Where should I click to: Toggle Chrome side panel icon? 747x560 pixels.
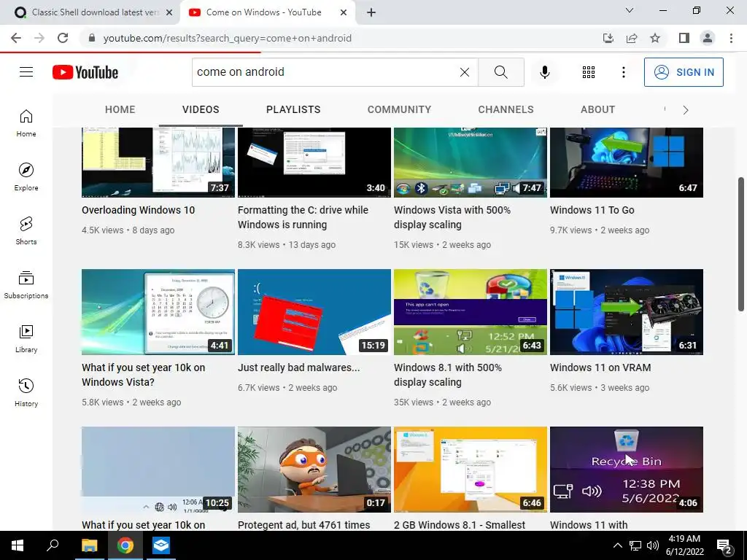click(x=684, y=38)
